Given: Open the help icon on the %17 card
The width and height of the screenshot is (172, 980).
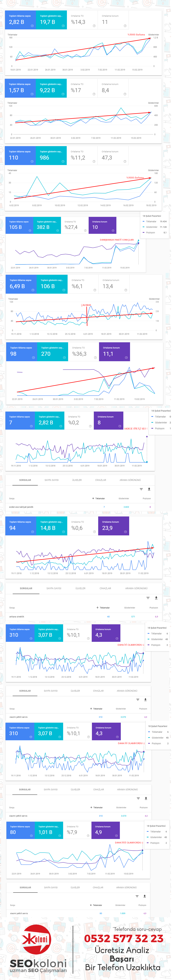Looking at the screenshot, I should tap(94, 94).
